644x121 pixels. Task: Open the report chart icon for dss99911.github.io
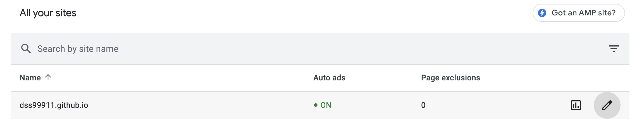point(576,105)
